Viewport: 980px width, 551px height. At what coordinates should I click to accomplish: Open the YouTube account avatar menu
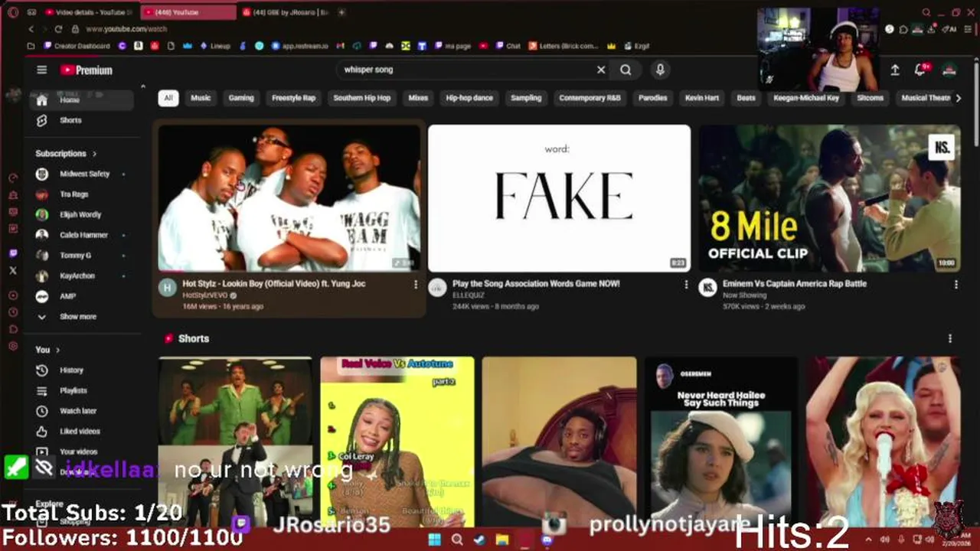[949, 70]
